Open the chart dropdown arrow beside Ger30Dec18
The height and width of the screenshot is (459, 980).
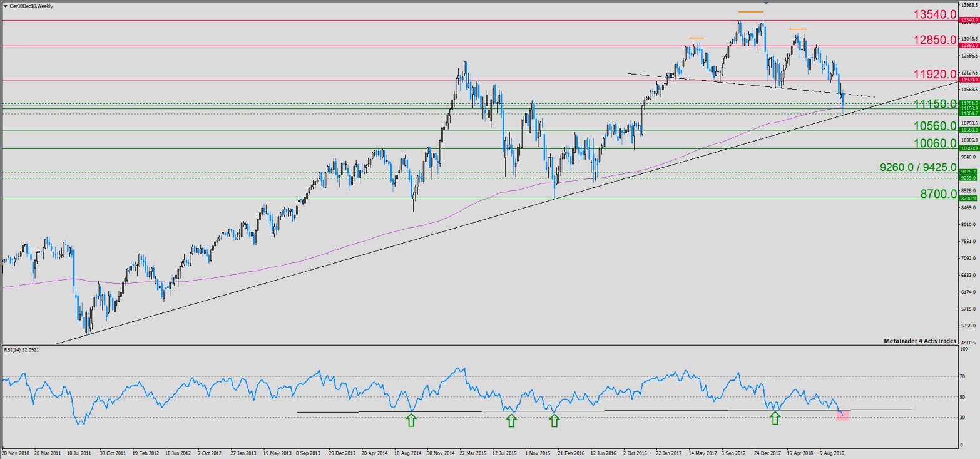coord(5,6)
